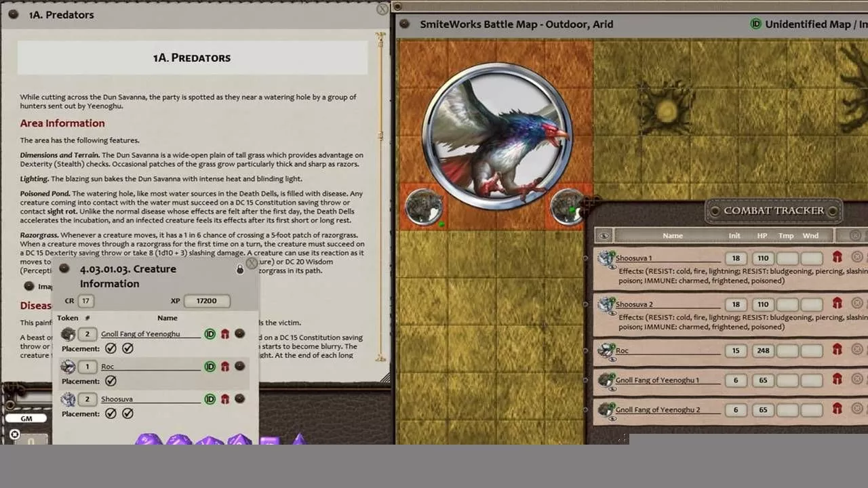Click the Shoosuva 2 Tmp field
The width and height of the screenshot is (868, 488).
point(787,304)
